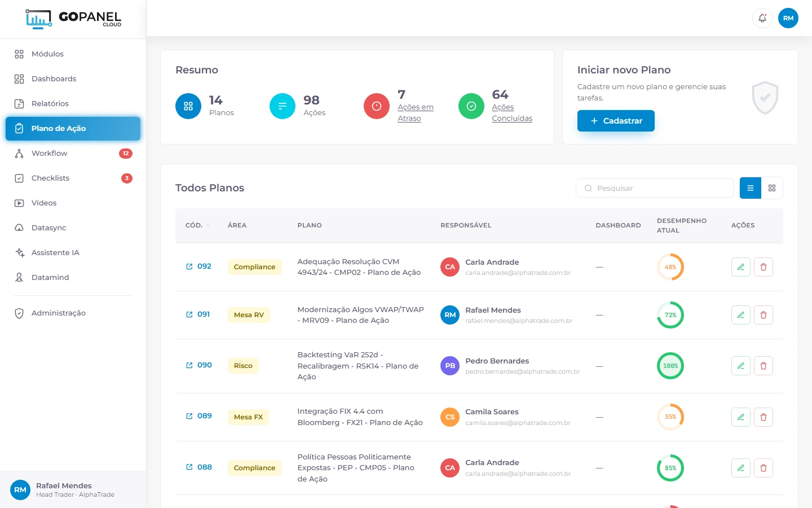
Task: Open the Ações Concluídas link
Action: coord(512,112)
